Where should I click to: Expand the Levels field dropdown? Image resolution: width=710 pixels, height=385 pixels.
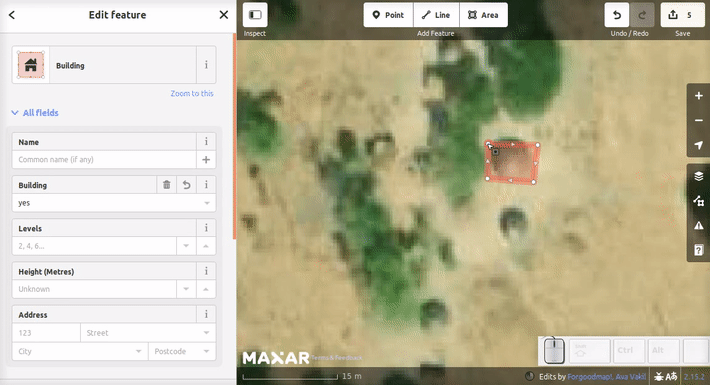pyautogui.click(x=186, y=246)
